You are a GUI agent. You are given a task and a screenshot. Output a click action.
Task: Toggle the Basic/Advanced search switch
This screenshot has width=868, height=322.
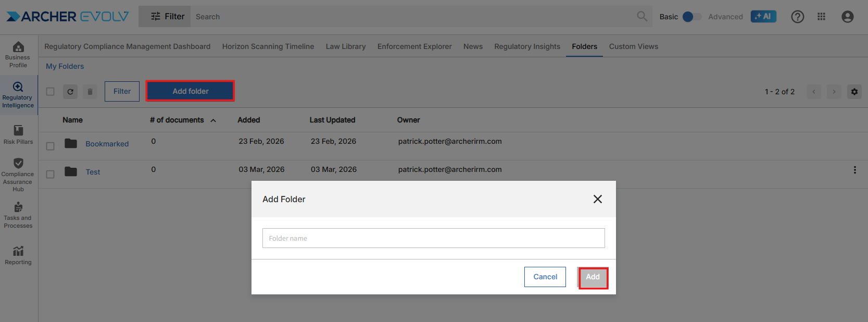click(x=691, y=17)
